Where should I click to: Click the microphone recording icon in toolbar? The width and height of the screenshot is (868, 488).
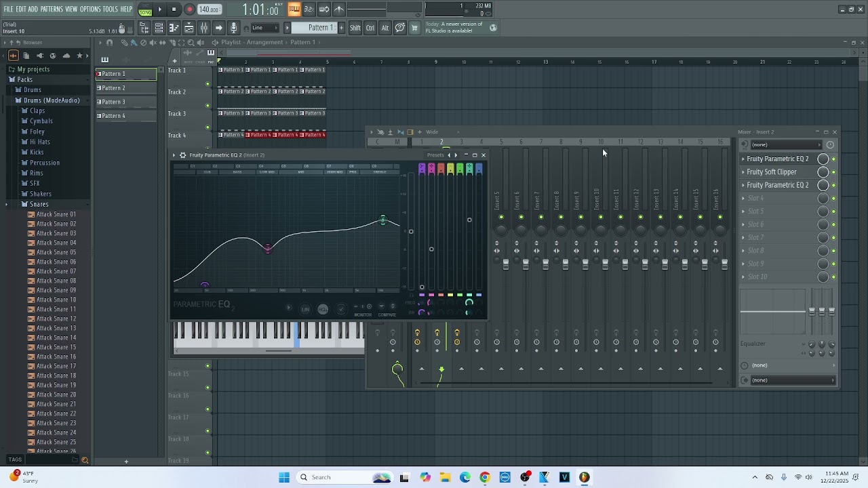233,28
